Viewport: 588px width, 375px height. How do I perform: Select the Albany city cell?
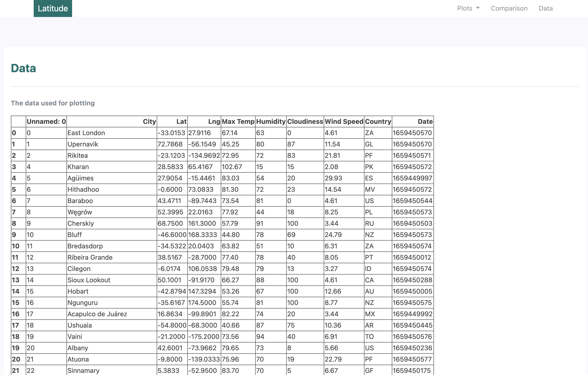[x=78, y=348]
